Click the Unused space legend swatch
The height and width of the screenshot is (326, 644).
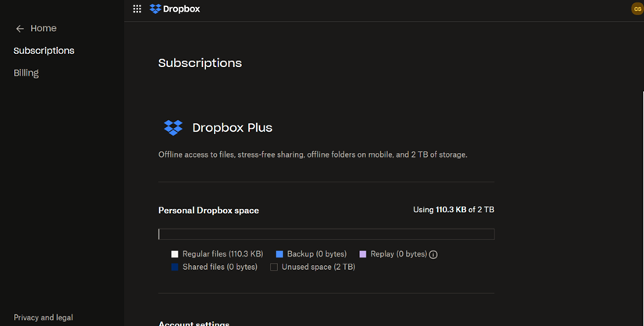tap(274, 267)
